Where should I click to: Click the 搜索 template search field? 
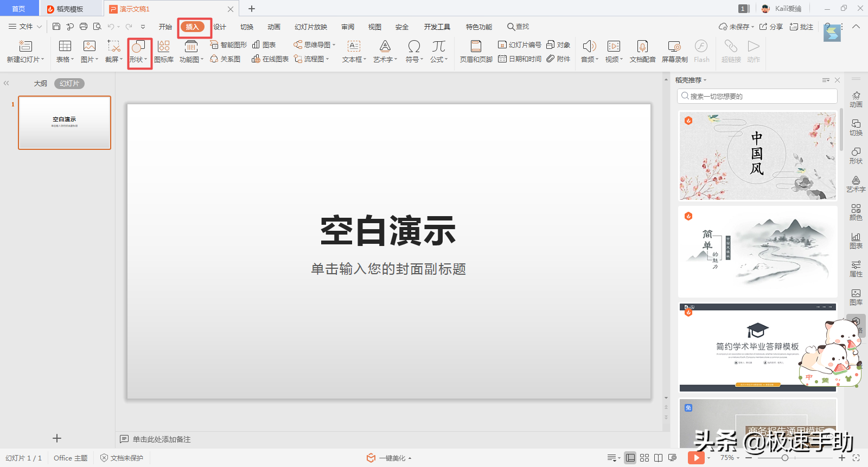(x=757, y=96)
